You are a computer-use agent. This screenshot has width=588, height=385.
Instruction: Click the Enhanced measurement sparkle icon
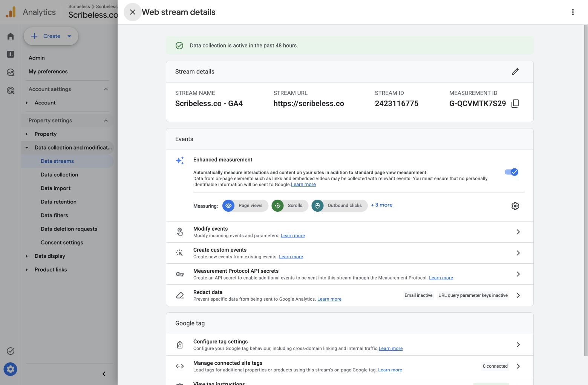(180, 160)
